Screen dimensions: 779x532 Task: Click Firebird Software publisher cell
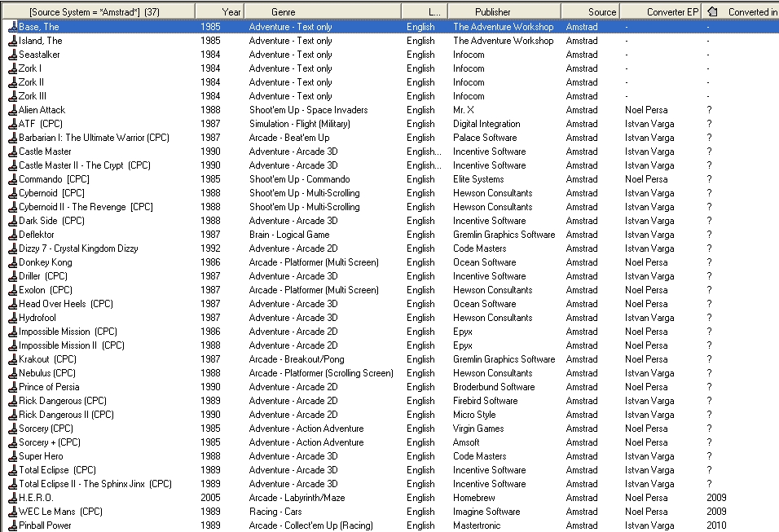486,401
